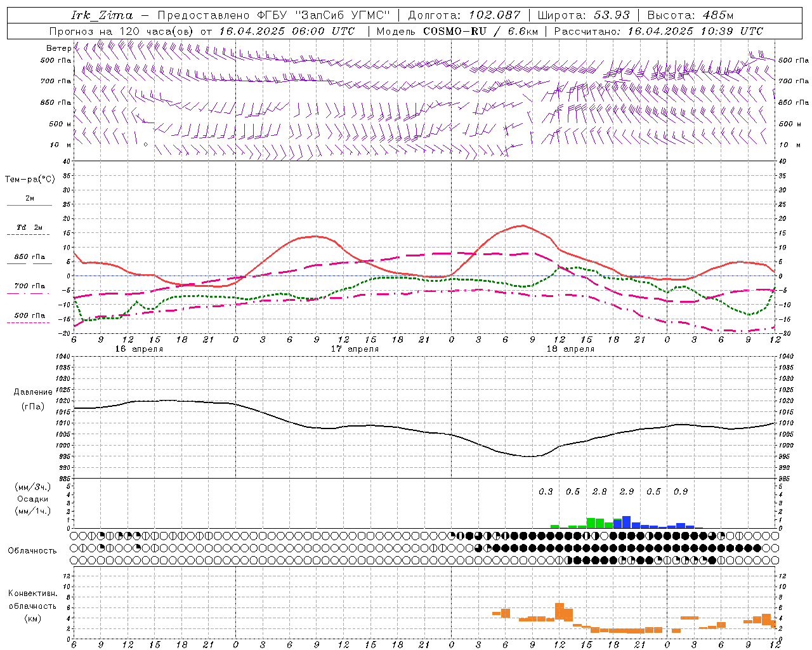Click the "Тем-ра(°C)" temperature label
The height and width of the screenshot is (650, 812).
click(30, 180)
